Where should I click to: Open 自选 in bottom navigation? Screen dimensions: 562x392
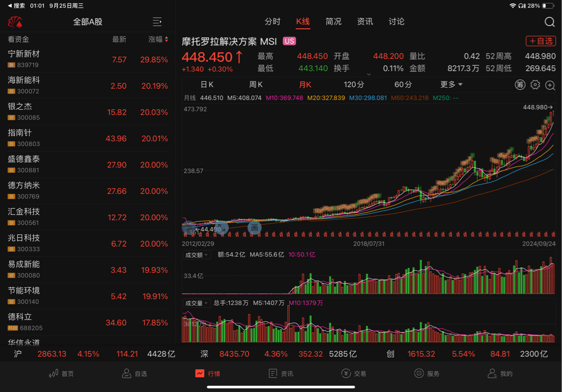(x=134, y=374)
